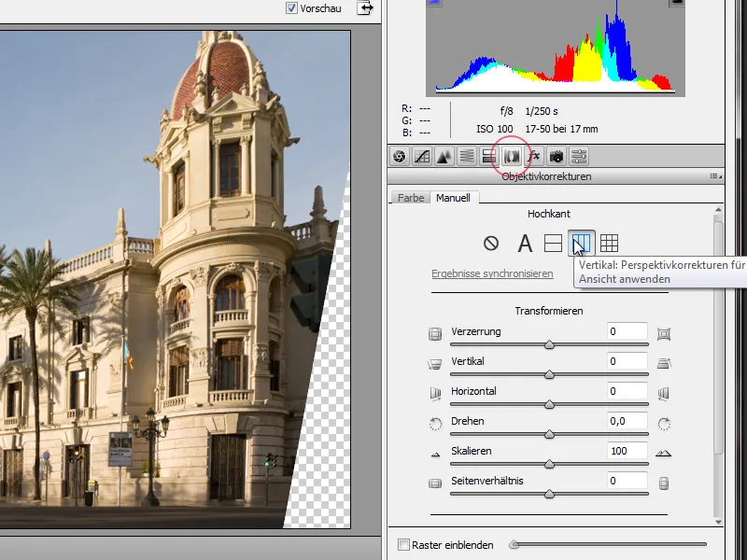Click the Vertikal value field
Viewport: 747px width, 560px height.
click(627, 361)
